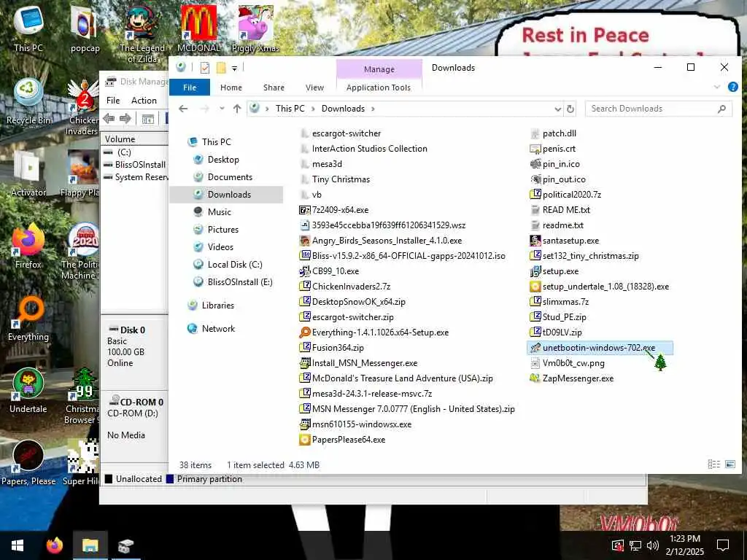Open the notification center icon

coord(723,545)
